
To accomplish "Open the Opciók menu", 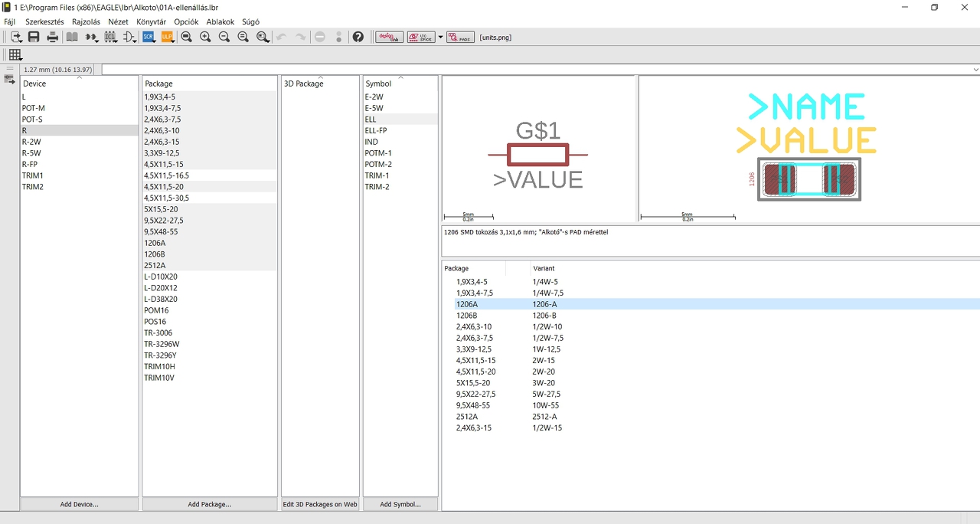I will coord(186,21).
